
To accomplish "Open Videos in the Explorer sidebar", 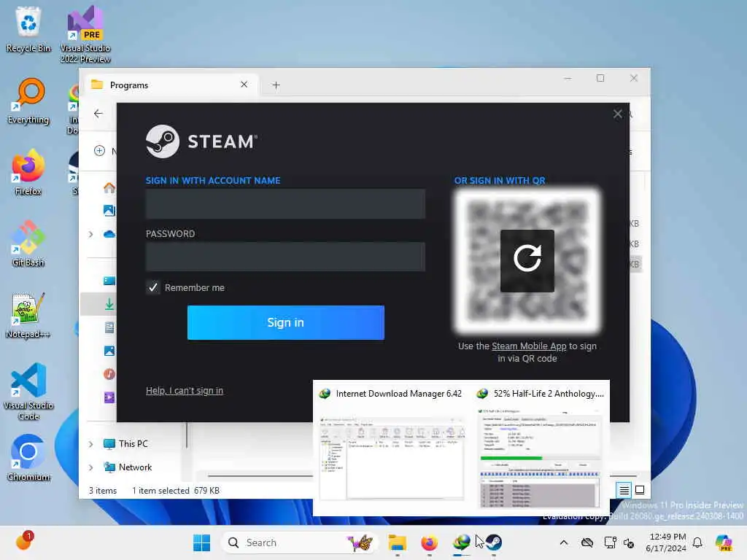I will click(x=109, y=397).
